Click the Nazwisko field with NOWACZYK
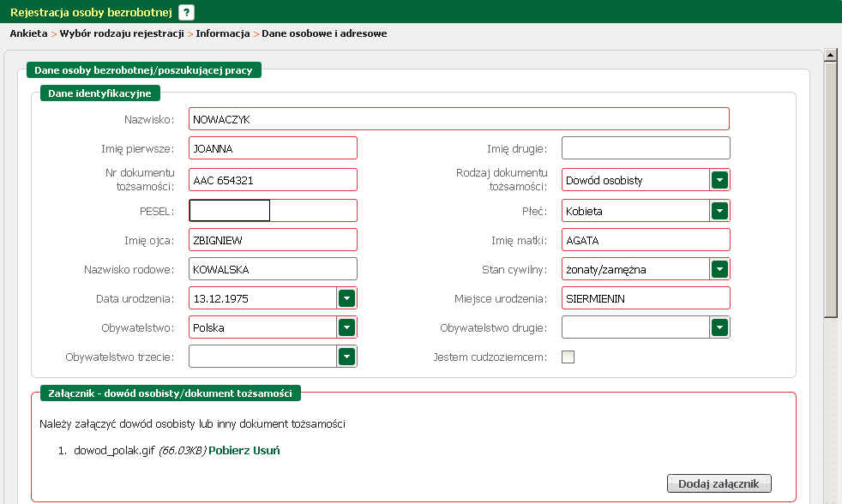Image resolution: width=842 pixels, height=504 pixels. pyautogui.click(x=459, y=118)
